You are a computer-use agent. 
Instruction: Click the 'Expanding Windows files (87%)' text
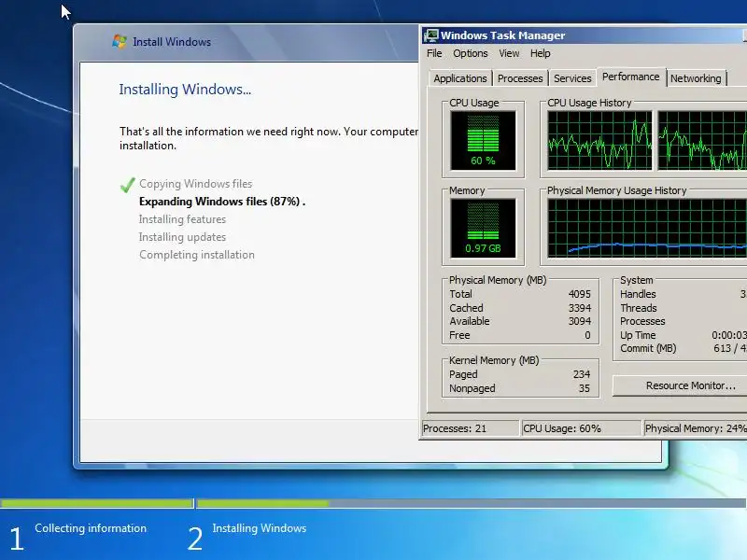(222, 202)
